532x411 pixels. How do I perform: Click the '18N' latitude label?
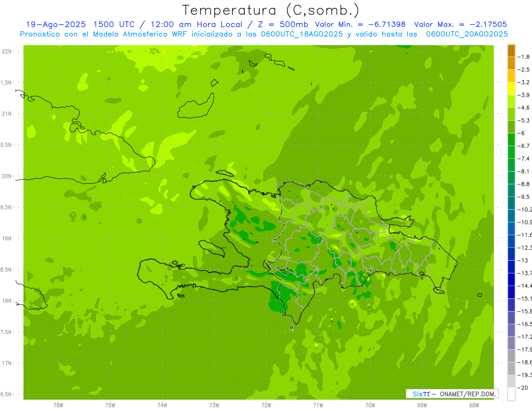point(7,301)
